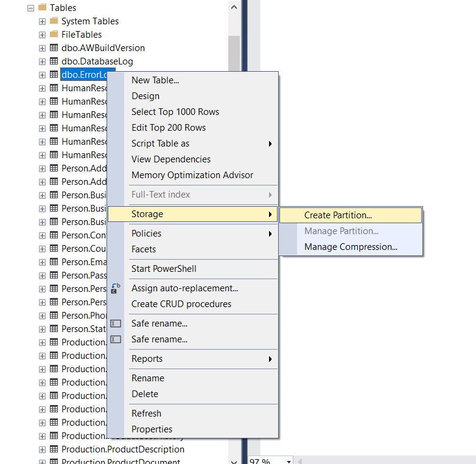Choose Rename from the context menu
This screenshot has width=476, height=464.
point(193,378)
